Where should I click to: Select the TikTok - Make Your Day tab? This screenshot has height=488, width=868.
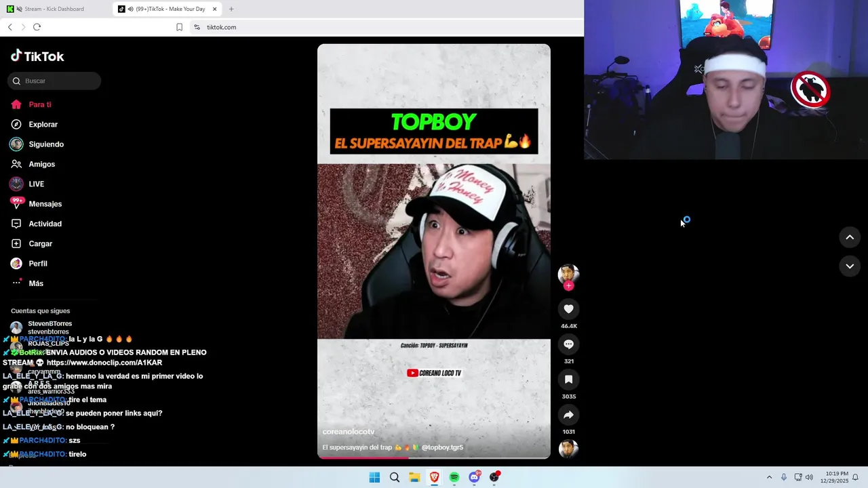point(167,9)
